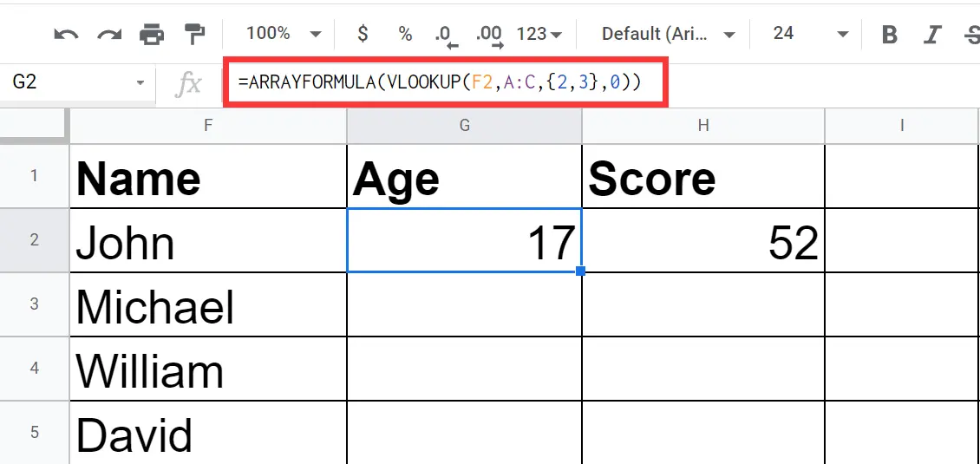Click the Redo arrow icon

pyautogui.click(x=109, y=35)
